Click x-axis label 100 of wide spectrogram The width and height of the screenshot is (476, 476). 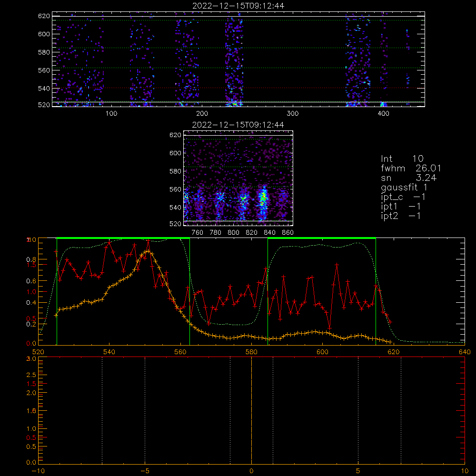pos(111,114)
